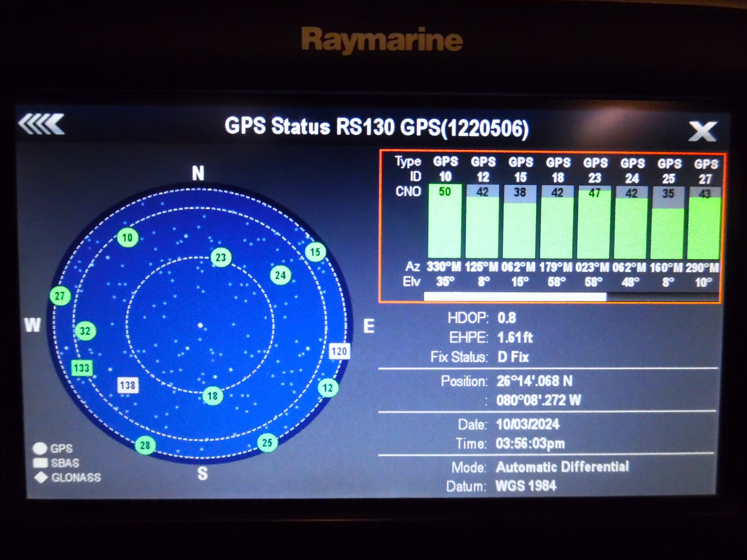Select satellite 23 on sky view
This screenshot has width=747, height=560.
[221, 257]
